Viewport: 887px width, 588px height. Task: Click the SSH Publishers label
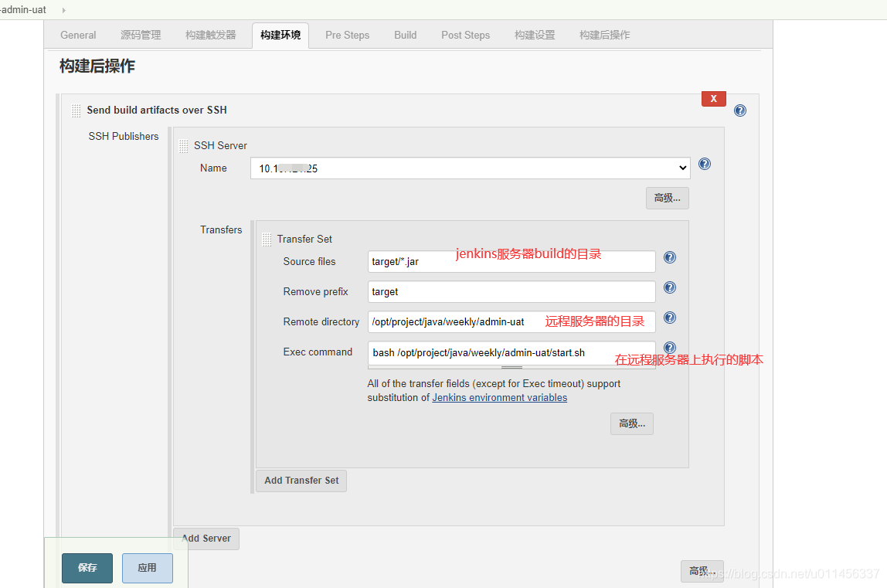pyautogui.click(x=124, y=137)
